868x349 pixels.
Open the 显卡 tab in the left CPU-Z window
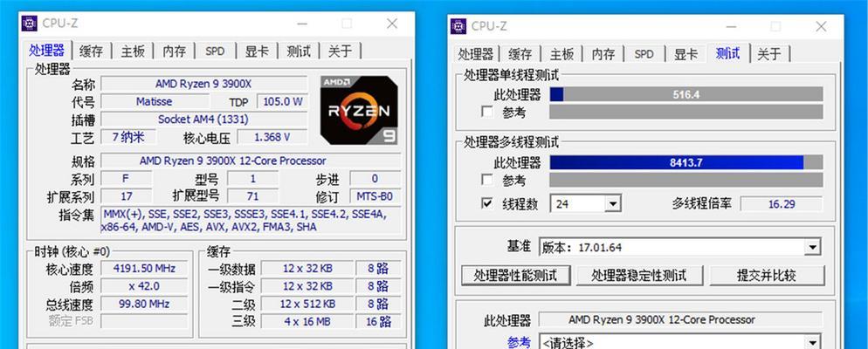(257, 51)
